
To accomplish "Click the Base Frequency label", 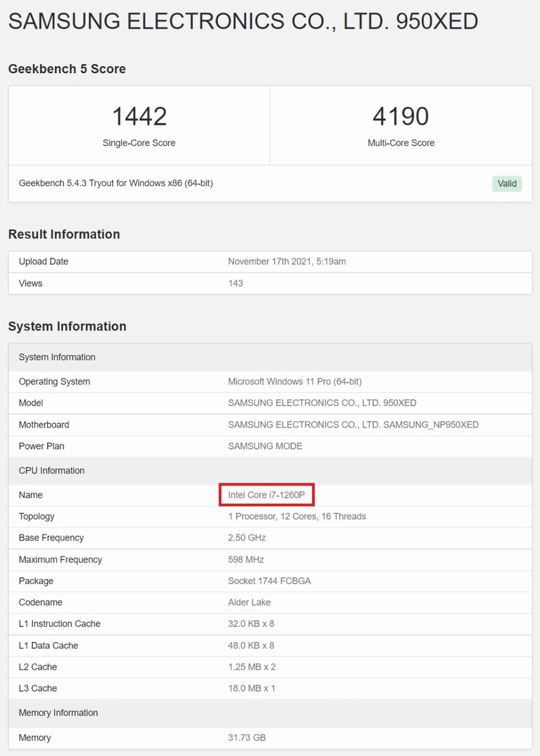I will tap(51, 538).
